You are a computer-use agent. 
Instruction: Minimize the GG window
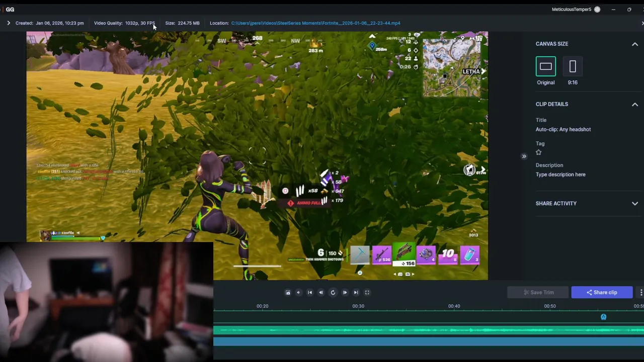pos(613,10)
